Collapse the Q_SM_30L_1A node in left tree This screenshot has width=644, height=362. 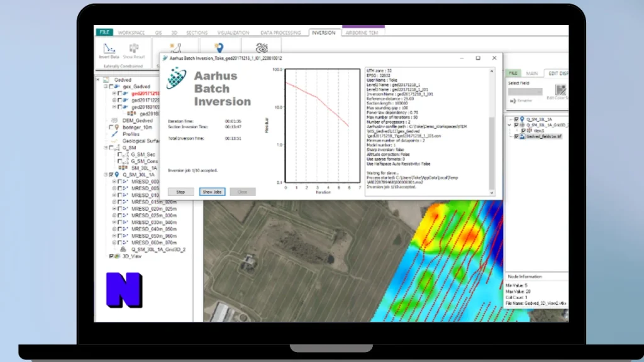click(106, 175)
